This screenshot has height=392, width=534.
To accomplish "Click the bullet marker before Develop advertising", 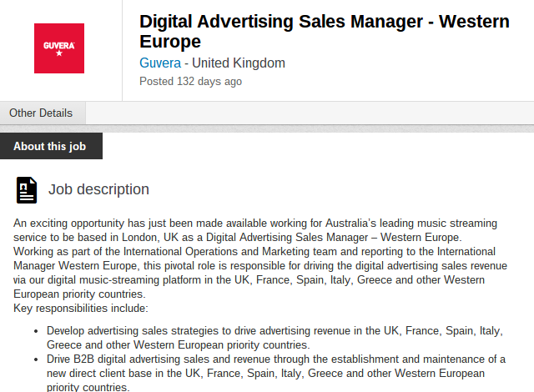I will [x=36, y=331].
